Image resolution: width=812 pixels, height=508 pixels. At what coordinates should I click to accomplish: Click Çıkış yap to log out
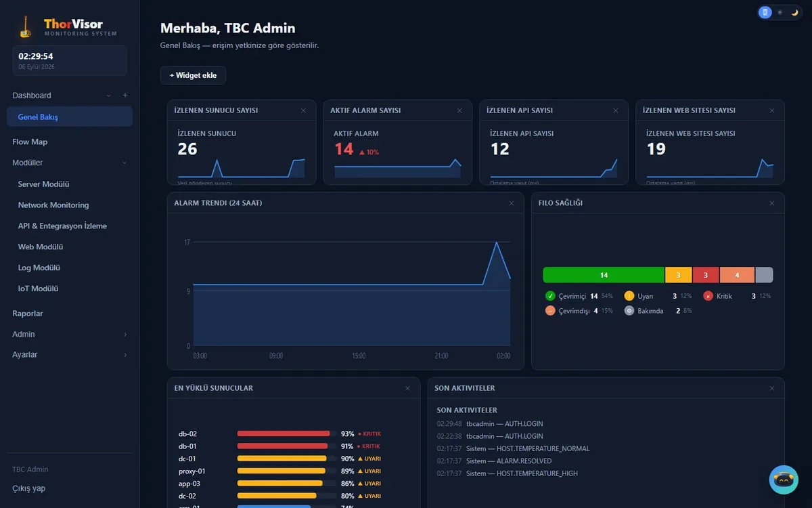(29, 488)
